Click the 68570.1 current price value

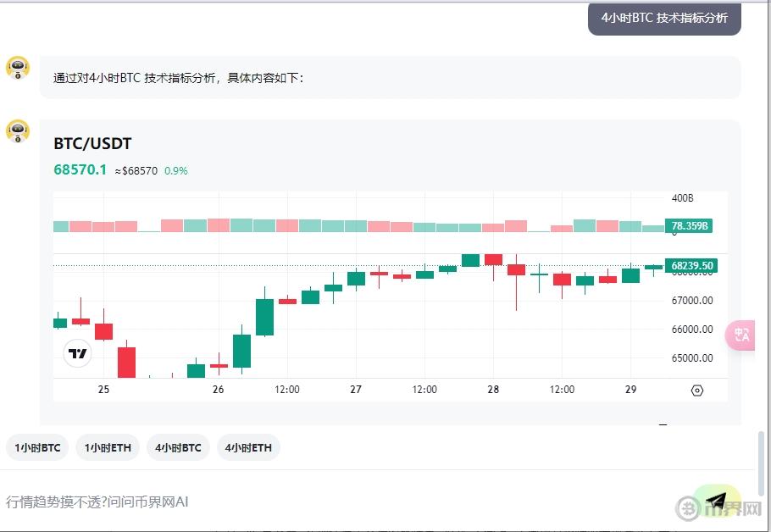[80, 170]
